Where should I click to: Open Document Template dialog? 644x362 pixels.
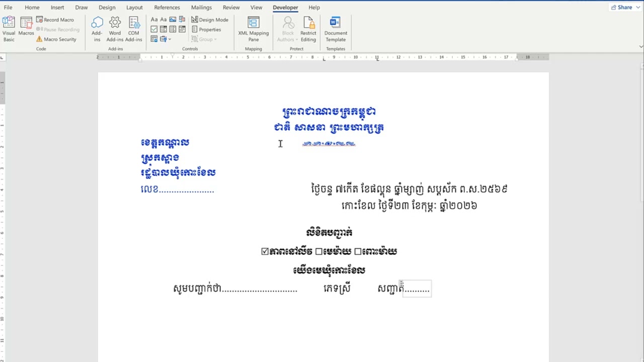(336, 29)
